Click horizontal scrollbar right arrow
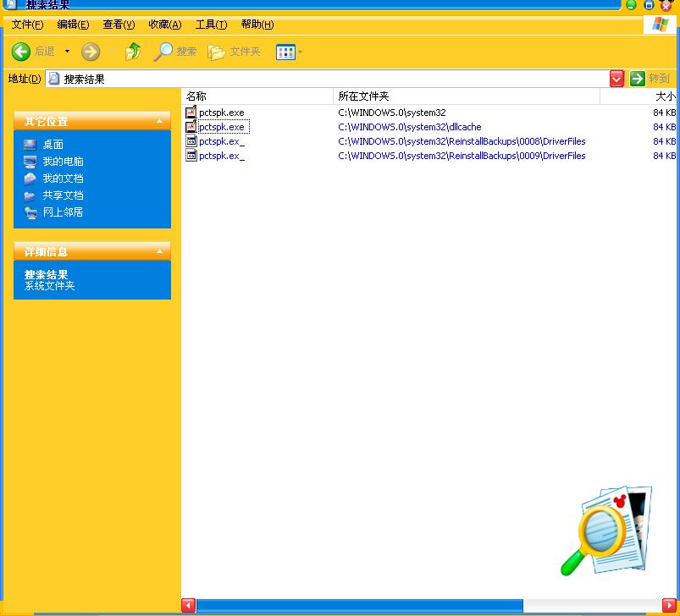 coord(669,605)
